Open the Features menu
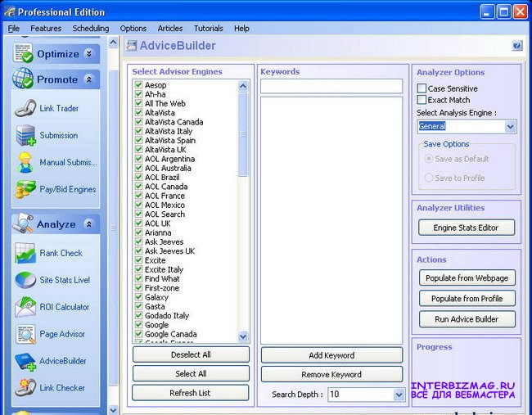The height and width of the screenshot is (415, 532). pos(46,29)
